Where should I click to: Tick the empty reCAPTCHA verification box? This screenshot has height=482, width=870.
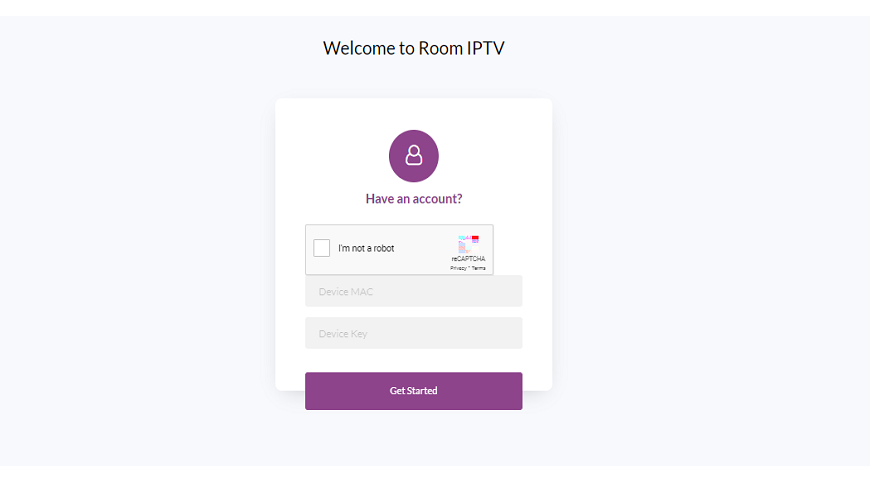coord(321,248)
